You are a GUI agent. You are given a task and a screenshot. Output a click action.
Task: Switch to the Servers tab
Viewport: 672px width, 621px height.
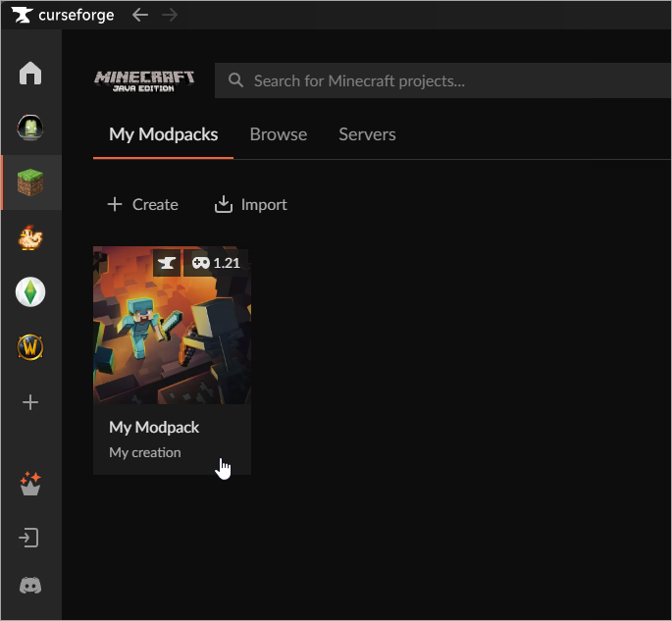(367, 134)
